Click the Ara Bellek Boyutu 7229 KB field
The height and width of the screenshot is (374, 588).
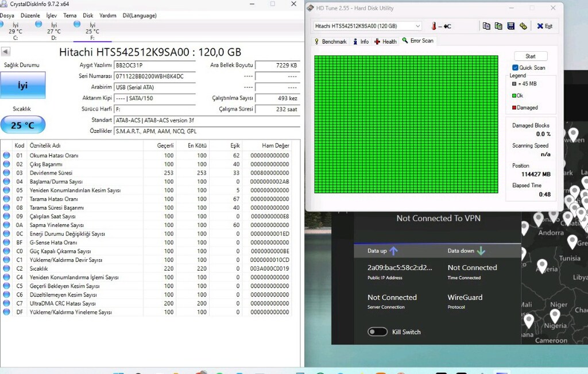point(277,65)
